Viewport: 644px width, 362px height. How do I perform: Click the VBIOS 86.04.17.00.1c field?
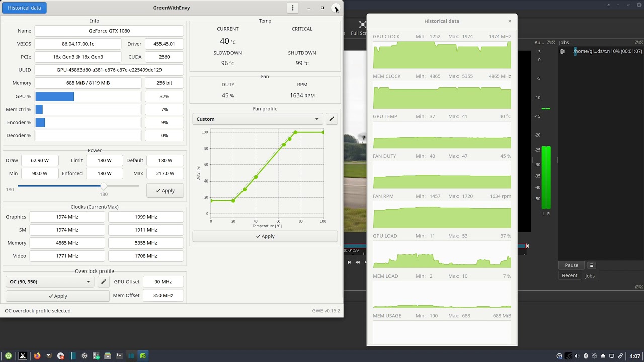tap(78, 44)
